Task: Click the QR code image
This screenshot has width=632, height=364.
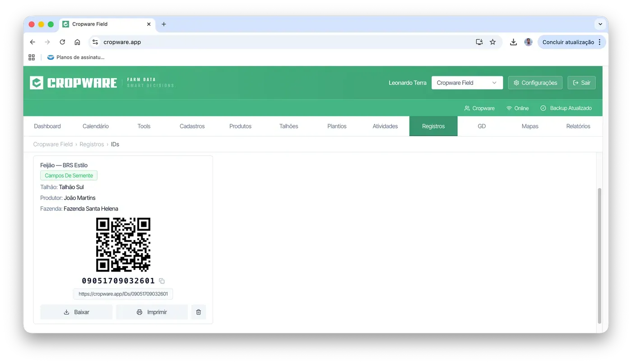Action: [x=123, y=244]
